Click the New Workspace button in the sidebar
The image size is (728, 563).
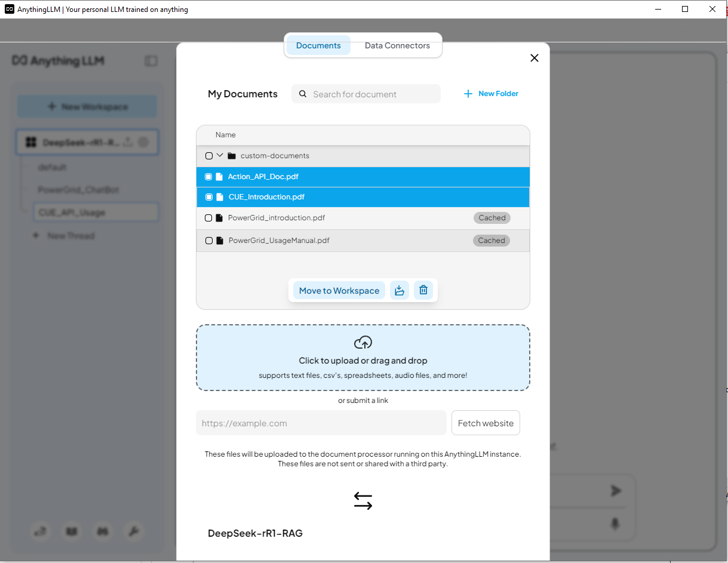[87, 107]
